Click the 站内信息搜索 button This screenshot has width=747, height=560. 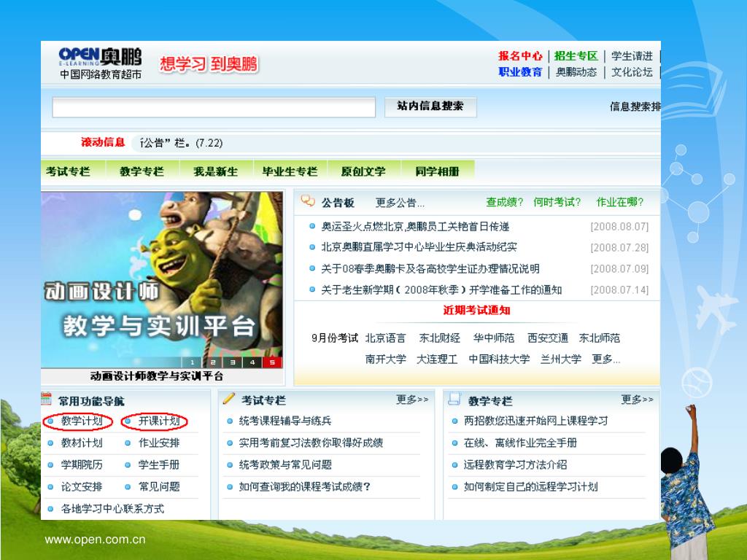pos(430,106)
